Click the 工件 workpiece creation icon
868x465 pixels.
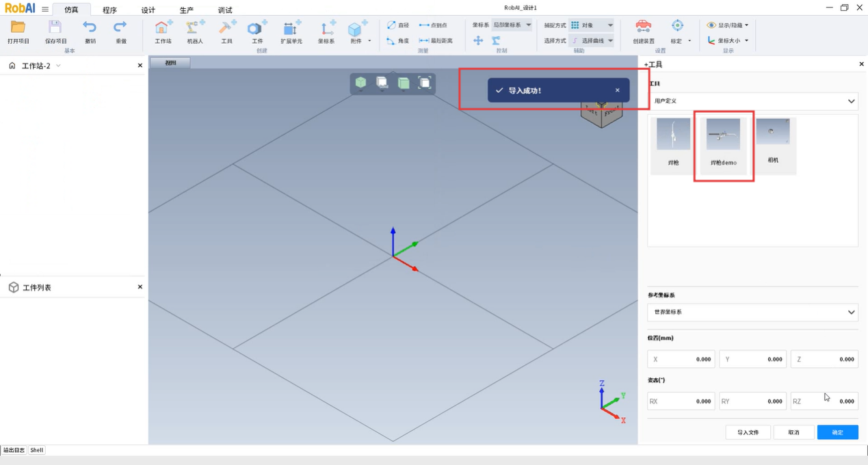coord(257,27)
